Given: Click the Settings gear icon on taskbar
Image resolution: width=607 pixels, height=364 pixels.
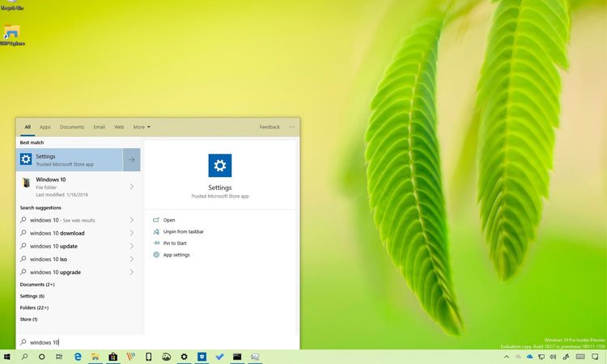Looking at the screenshot, I should pos(184,357).
